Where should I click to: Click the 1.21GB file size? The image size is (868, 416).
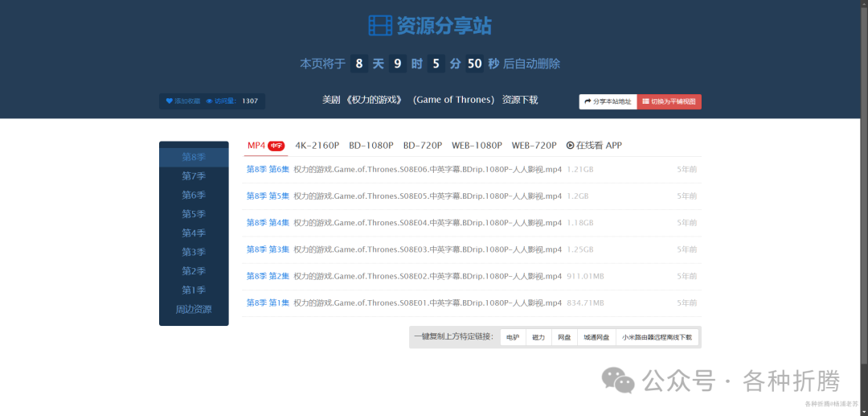click(580, 170)
